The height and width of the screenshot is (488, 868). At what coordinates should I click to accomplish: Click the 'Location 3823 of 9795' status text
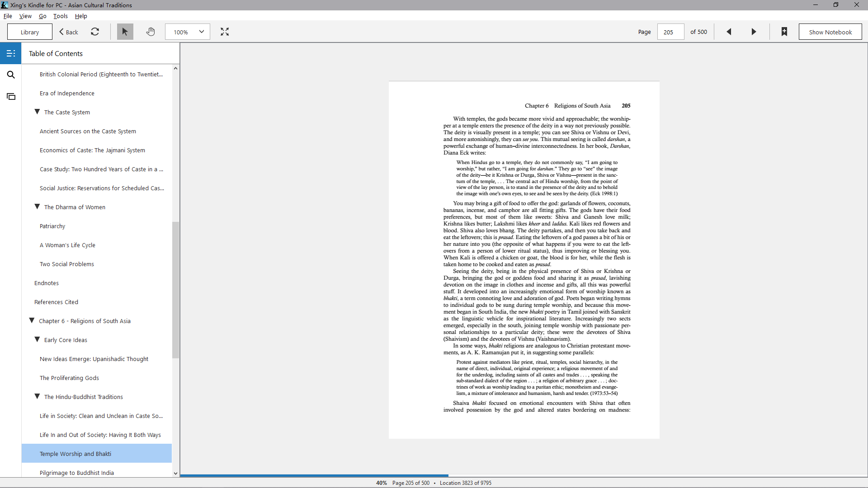465,483
